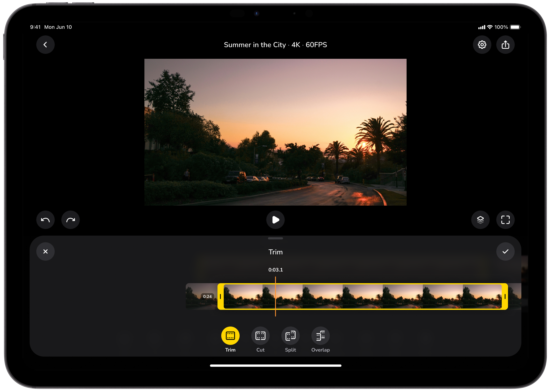Select the Split tool
Viewport: 551px width, 392px height.
[290, 336]
